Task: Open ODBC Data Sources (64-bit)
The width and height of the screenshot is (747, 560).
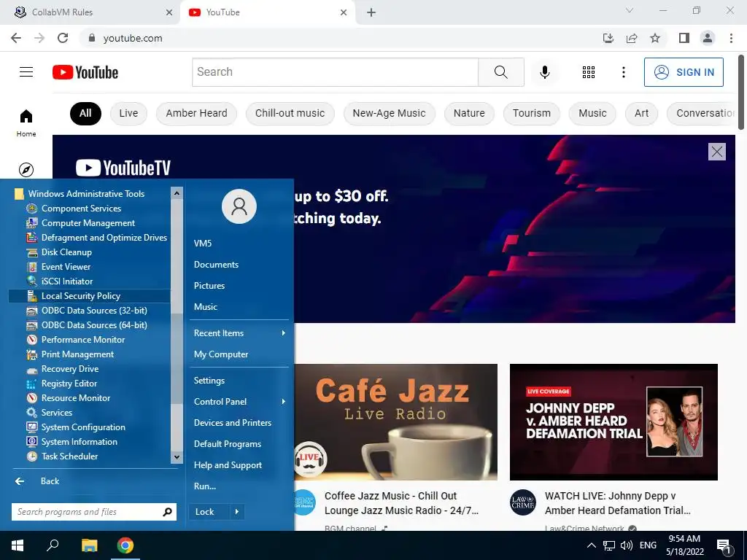Action: (94, 324)
